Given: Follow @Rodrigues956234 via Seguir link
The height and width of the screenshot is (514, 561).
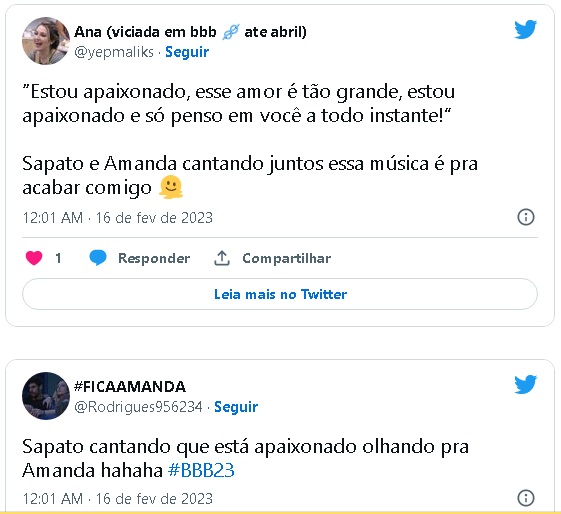Looking at the screenshot, I should point(236,407).
